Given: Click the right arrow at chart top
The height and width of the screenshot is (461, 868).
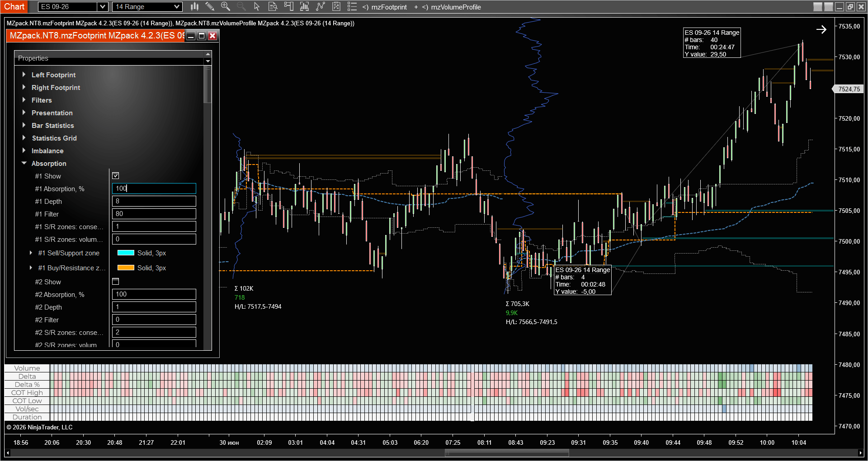Looking at the screenshot, I should tap(821, 29).
